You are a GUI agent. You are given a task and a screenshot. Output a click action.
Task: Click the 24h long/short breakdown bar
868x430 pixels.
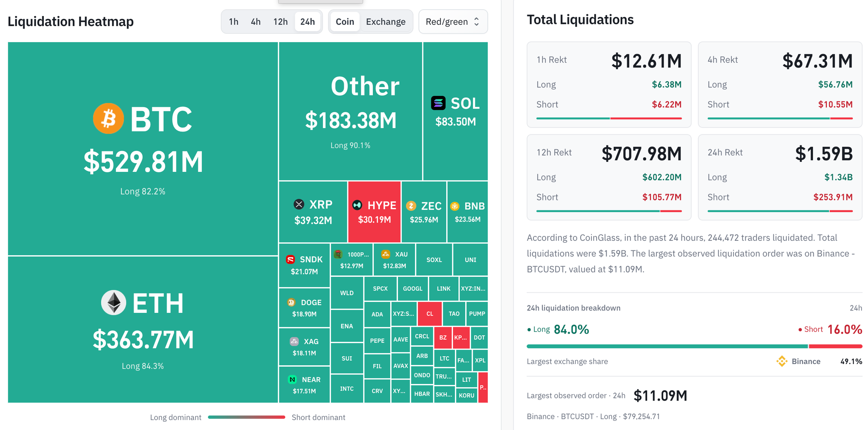click(694, 346)
